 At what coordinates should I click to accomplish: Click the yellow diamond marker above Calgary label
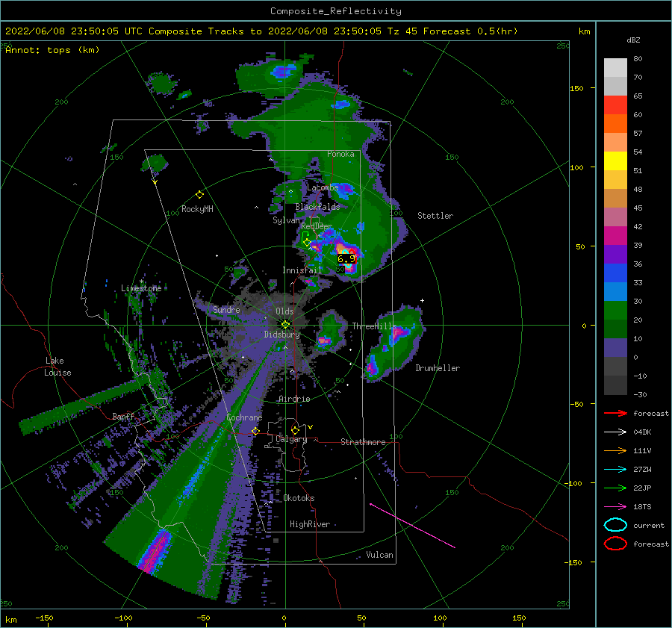(295, 430)
